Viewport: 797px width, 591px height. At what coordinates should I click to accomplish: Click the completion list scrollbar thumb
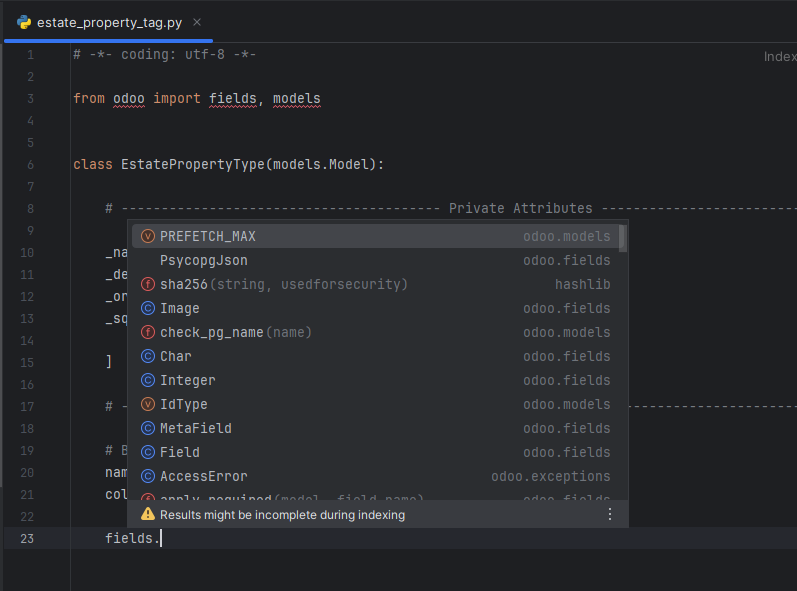pos(623,238)
